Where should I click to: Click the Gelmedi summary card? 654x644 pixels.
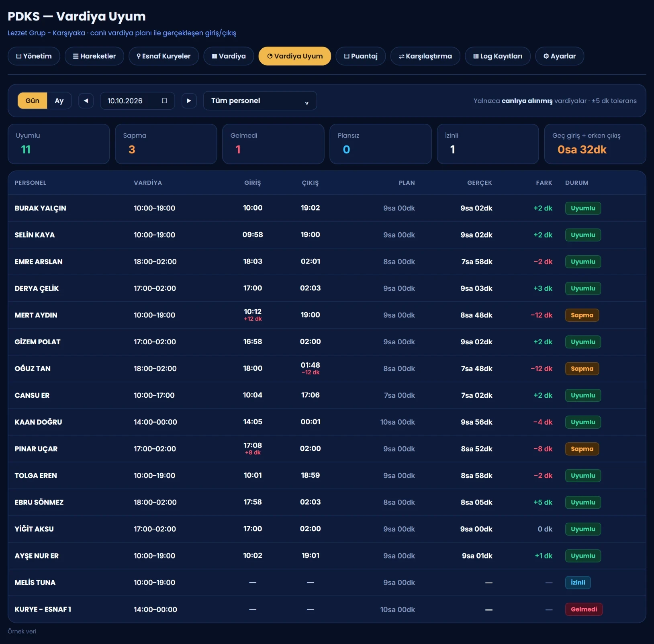pos(273,144)
